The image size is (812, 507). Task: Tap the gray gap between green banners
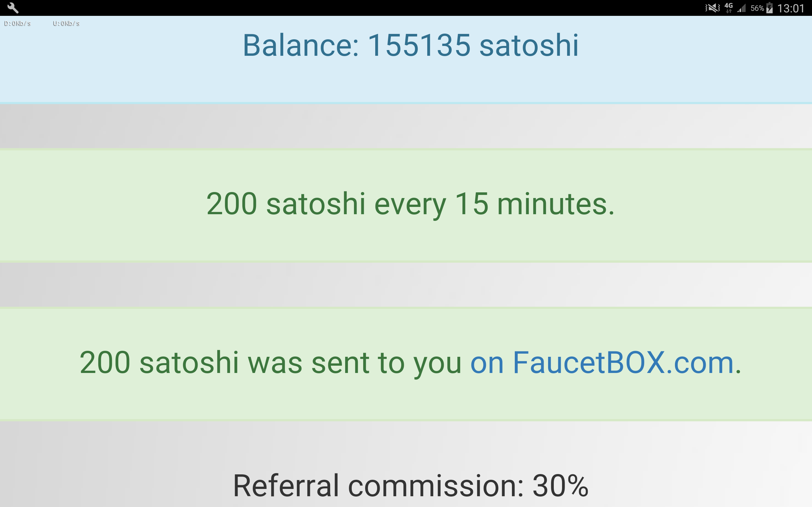[406, 284]
